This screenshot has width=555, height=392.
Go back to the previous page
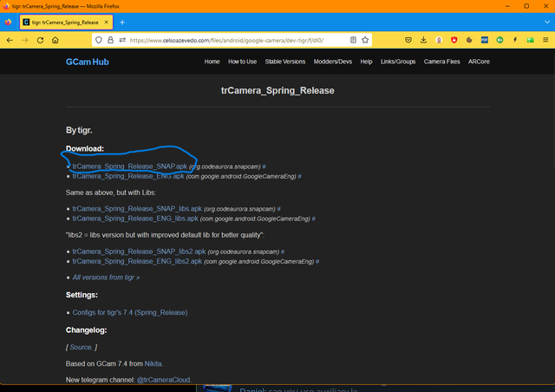10,41
